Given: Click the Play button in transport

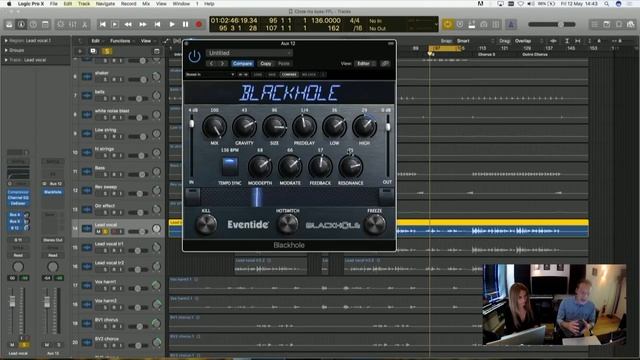Looking at the screenshot, I should click(172, 24).
